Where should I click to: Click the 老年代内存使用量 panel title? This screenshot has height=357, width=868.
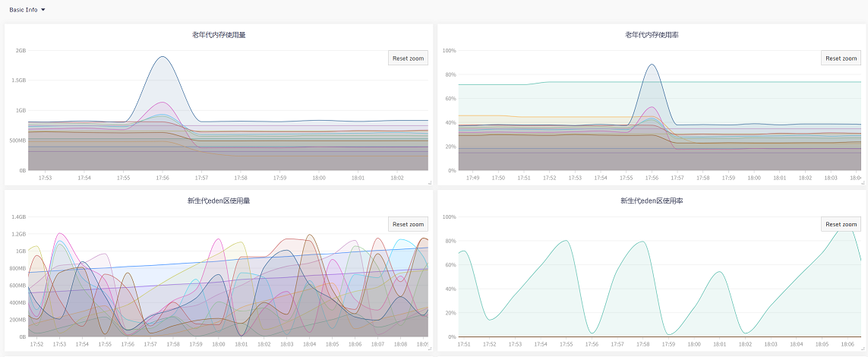click(x=219, y=35)
